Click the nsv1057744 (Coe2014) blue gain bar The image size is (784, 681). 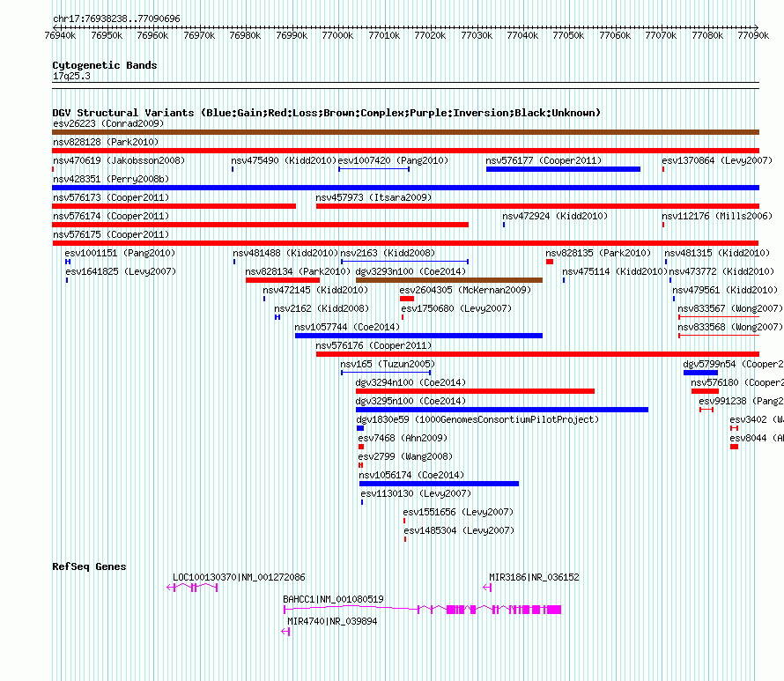pyautogui.click(x=418, y=336)
